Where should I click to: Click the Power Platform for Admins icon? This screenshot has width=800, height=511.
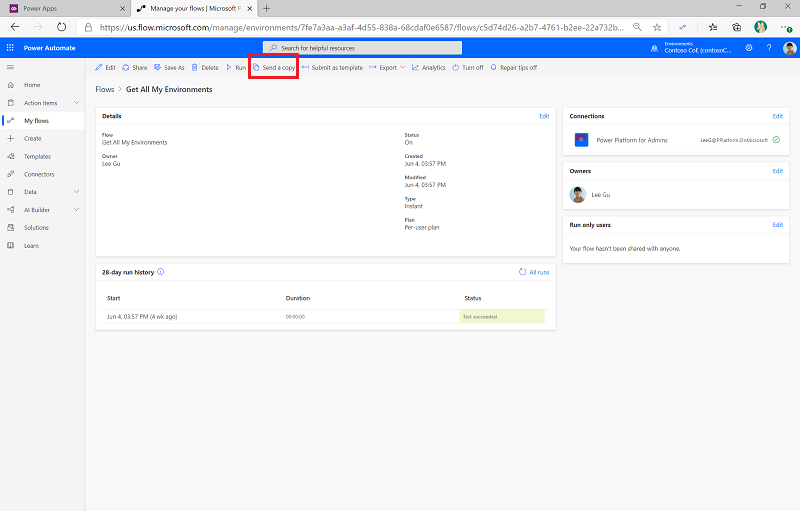(x=581, y=140)
